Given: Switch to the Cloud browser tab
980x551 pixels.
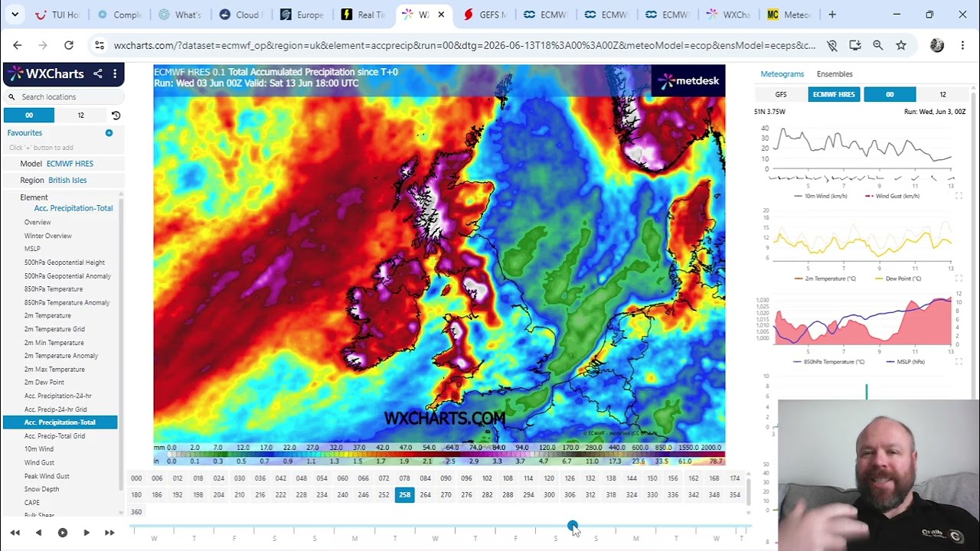Looking at the screenshot, I should 240,15.
